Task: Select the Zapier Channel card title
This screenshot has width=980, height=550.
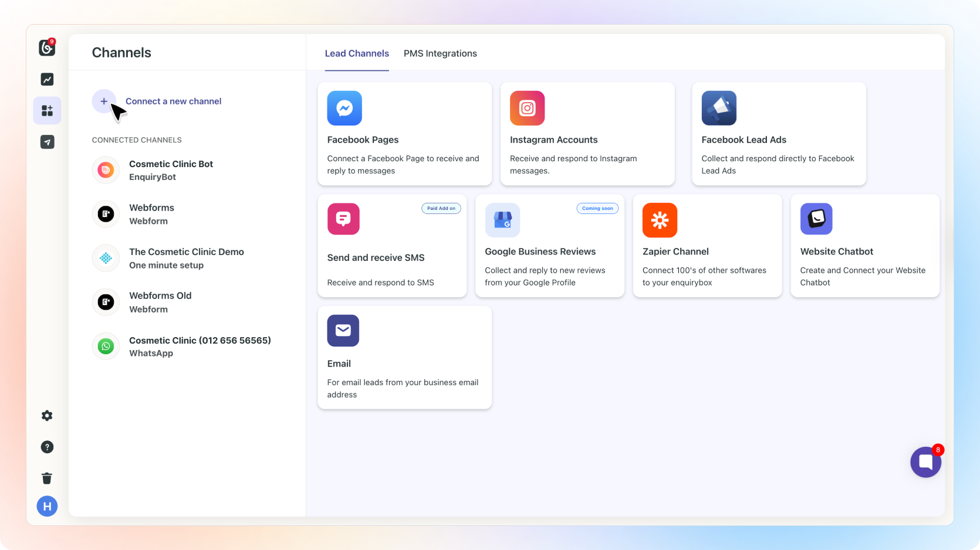Action: pyautogui.click(x=675, y=252)
